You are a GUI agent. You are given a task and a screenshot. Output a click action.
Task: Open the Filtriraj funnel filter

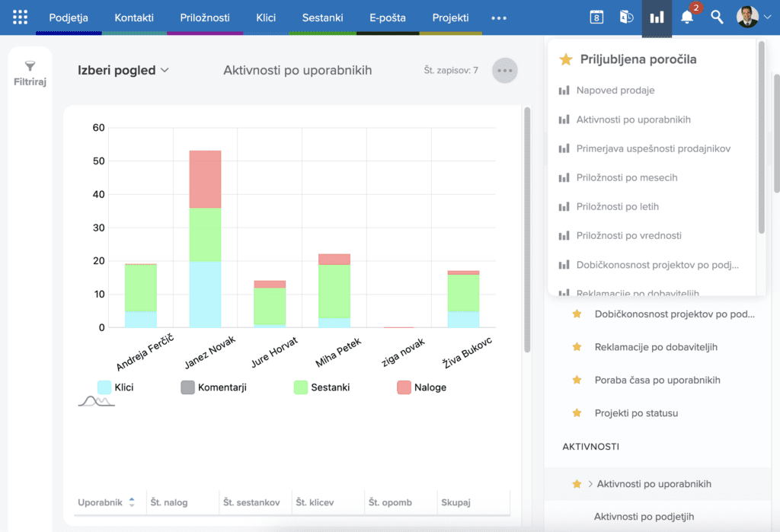point(30,73)
